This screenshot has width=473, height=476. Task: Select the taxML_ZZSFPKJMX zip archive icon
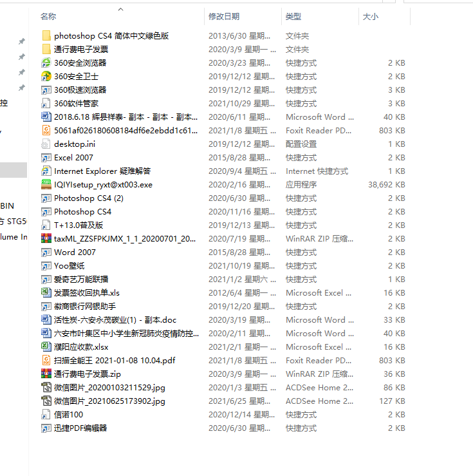[46, 238]
